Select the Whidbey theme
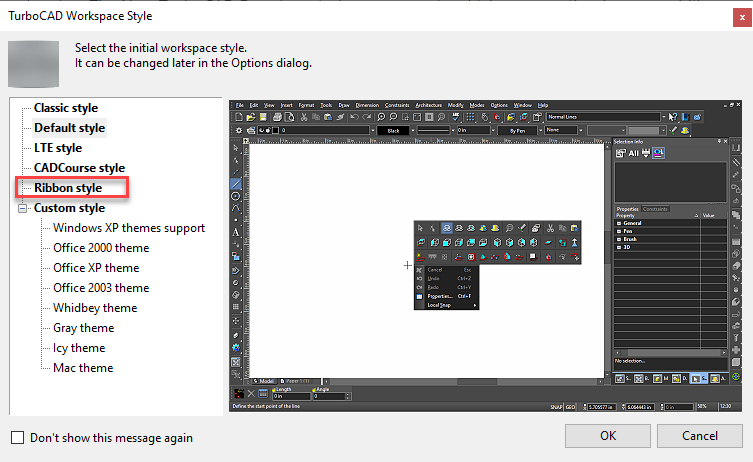 [x=95, y=308]
